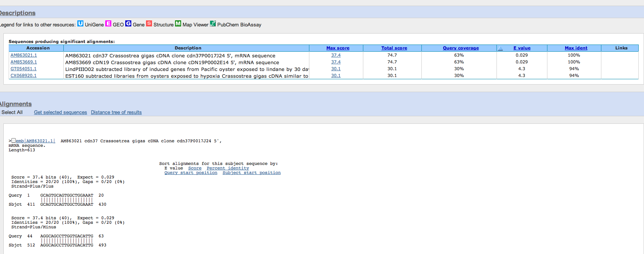Click the PubChem BioAssay icon
This screenshot has width=644, height=254.
click(213, 24)
